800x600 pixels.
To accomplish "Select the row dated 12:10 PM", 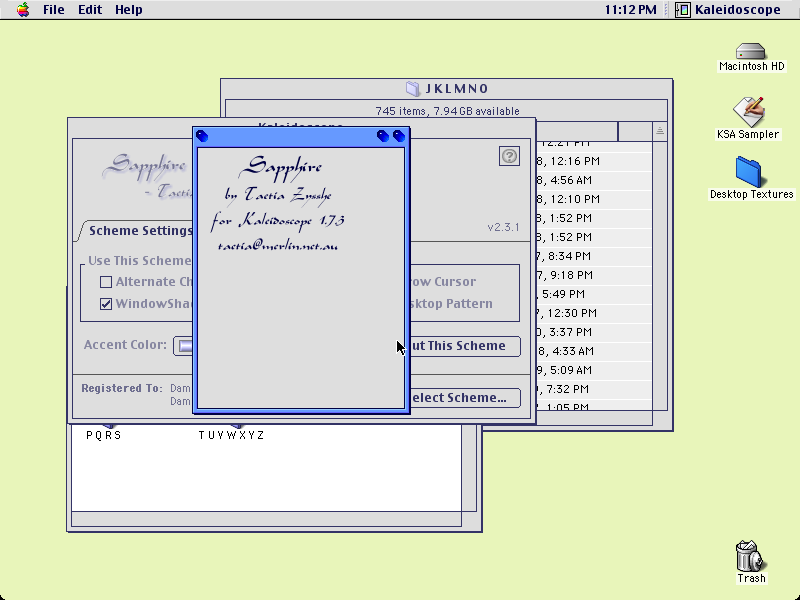I will click(593, 199).
